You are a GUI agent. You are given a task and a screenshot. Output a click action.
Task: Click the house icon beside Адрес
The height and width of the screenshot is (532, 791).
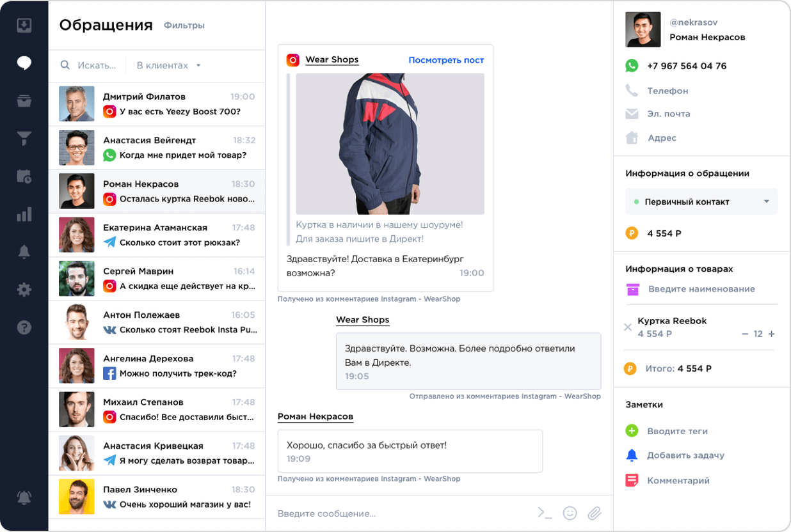click(632, 137)
